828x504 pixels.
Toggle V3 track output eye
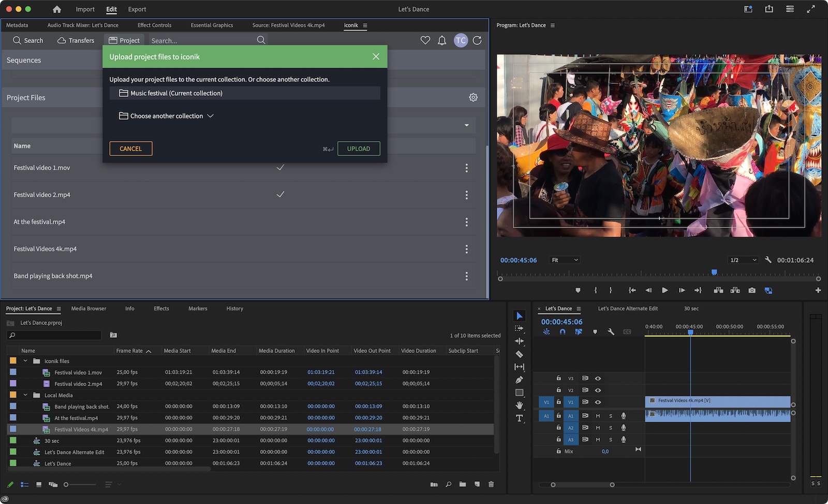598,378
